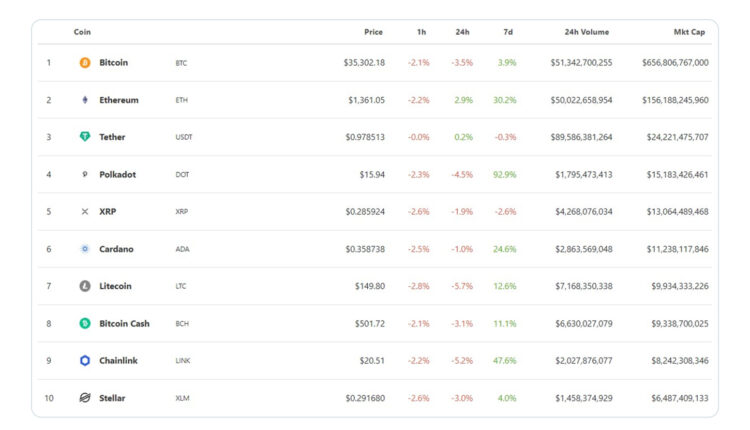750x430 pixels.
Task: Click the grey Litecoin logo icon
Action: (85, 286)
